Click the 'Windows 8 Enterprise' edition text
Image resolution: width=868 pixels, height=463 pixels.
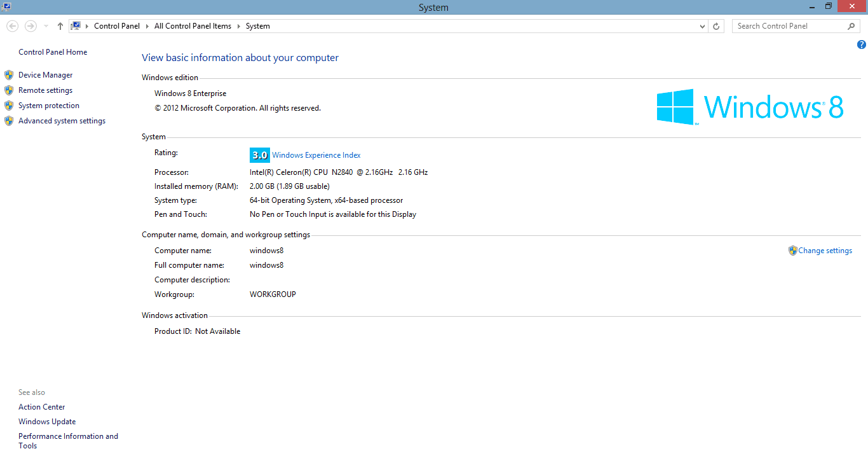click(191, 93)
